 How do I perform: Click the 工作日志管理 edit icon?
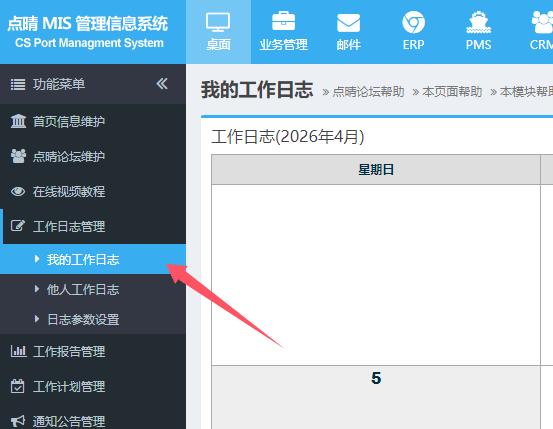[18, 226]
